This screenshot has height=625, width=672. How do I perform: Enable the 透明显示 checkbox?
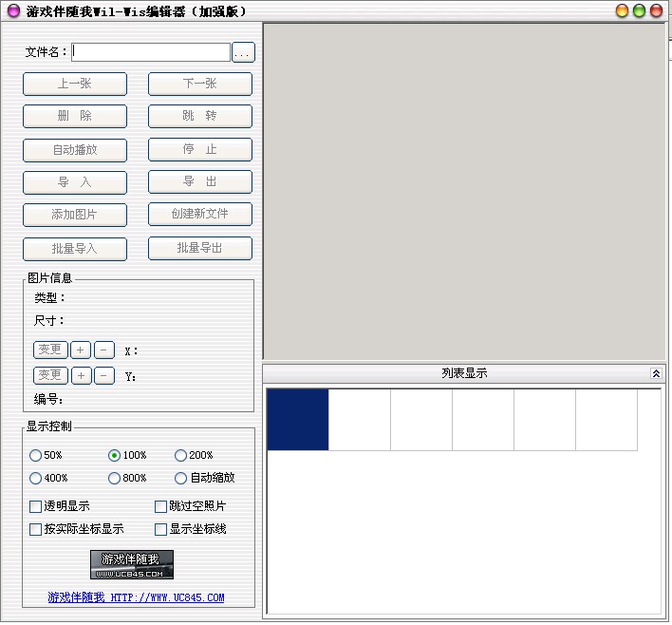click(36, 506)
